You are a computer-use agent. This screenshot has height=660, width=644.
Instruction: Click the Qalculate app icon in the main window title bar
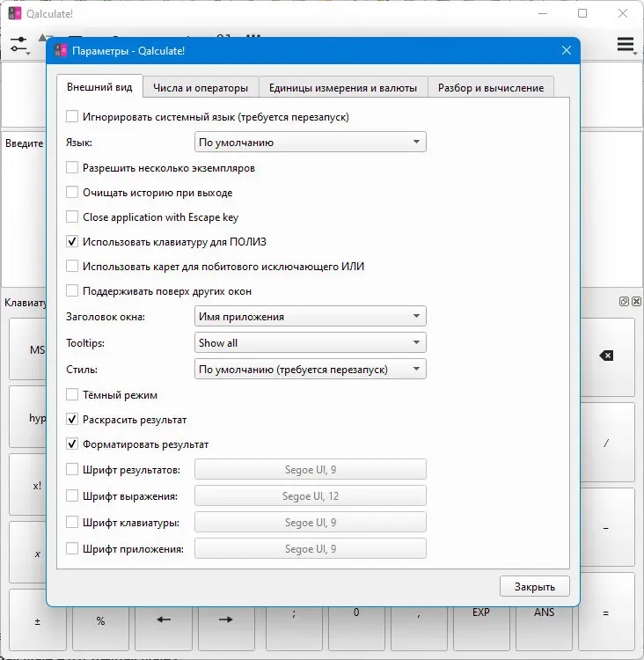click(x=15, y=13)
